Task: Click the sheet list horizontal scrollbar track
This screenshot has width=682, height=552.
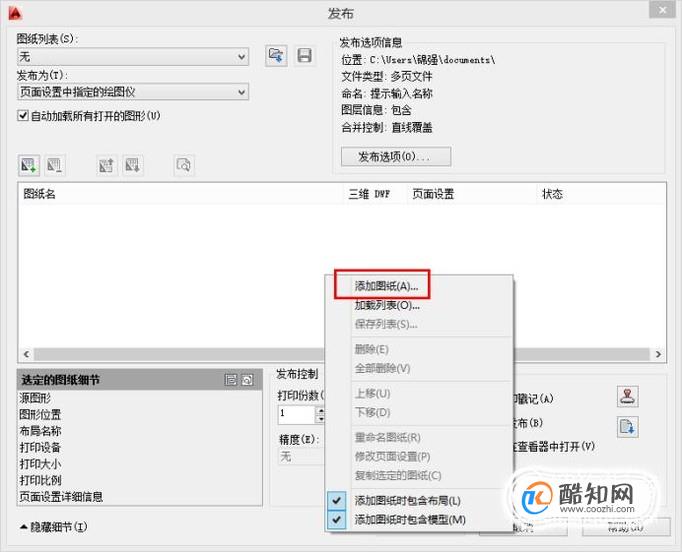Action: click(x=179, y=355)
